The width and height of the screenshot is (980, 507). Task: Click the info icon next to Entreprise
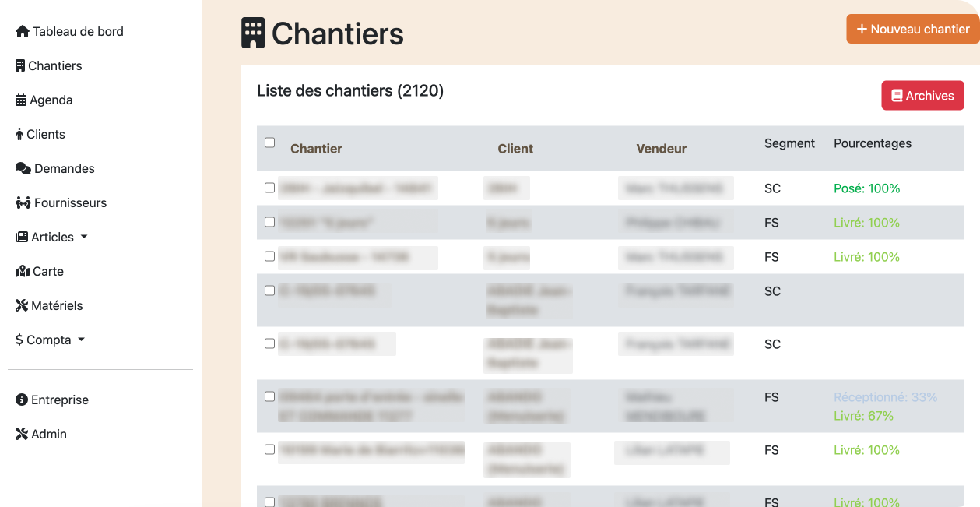point(22,400)
